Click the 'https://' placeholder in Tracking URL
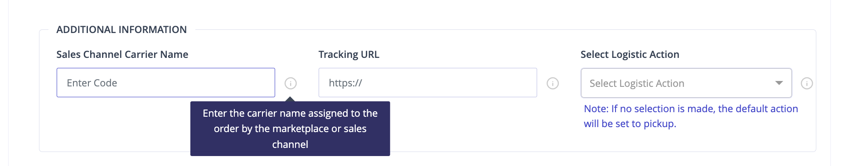This screenshot has width=868, height=166. [345, 83]
